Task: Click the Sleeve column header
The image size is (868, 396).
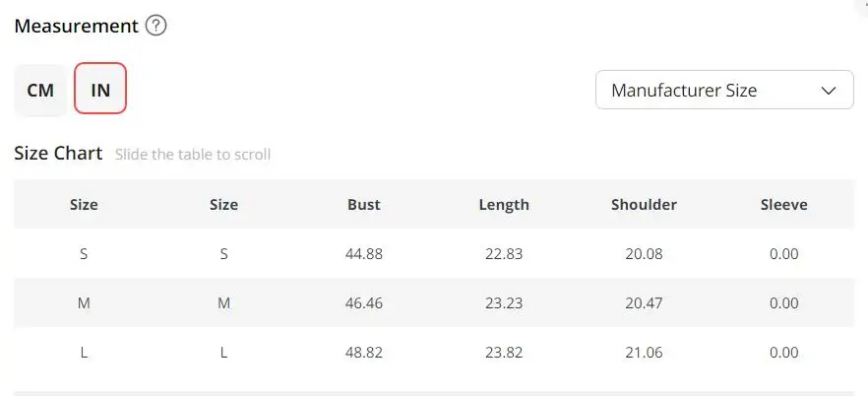Action: (783, 204)
